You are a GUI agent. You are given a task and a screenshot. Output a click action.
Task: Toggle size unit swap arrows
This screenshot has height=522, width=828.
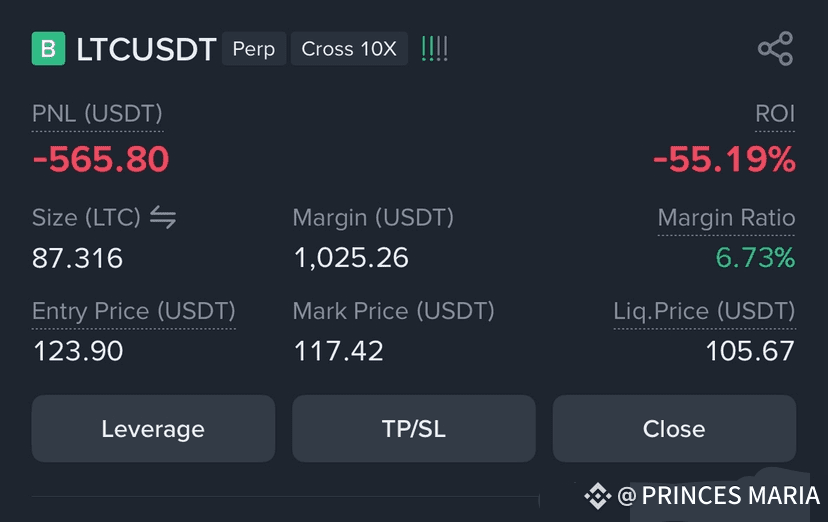click(x=163, y=217)
